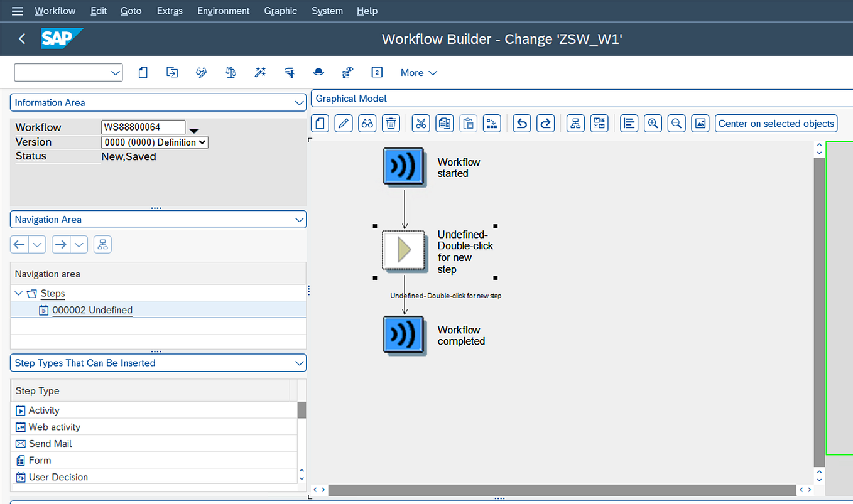Click the Undefined step node in diagram
The width and height of the screenshot is (853, 504).
(x=405, y=250)
